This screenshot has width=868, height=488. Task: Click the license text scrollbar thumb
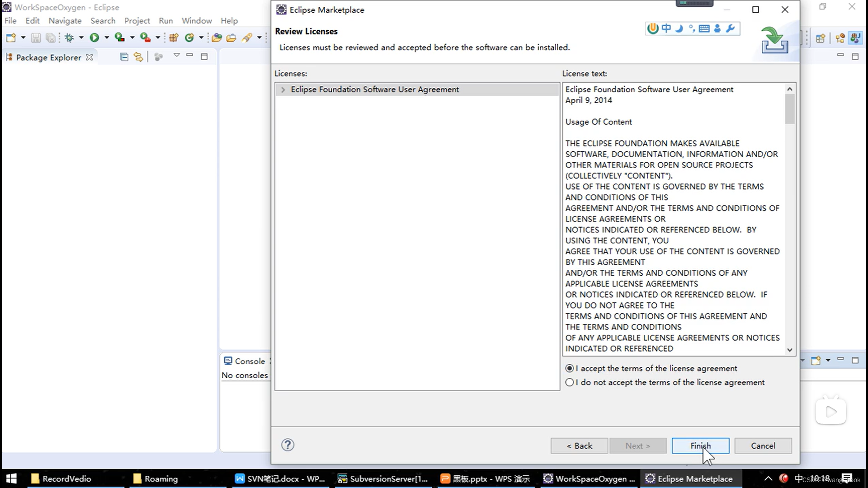(x=790, y=109)
